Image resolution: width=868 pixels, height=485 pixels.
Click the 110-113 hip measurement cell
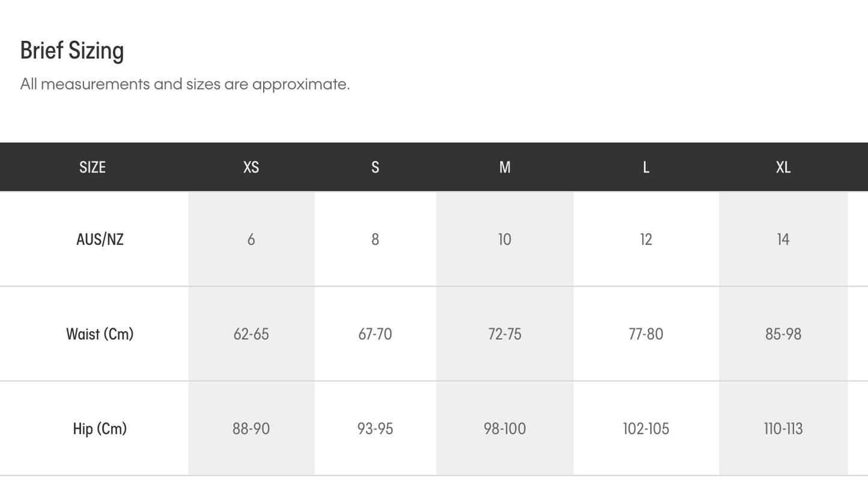[783, 429]
